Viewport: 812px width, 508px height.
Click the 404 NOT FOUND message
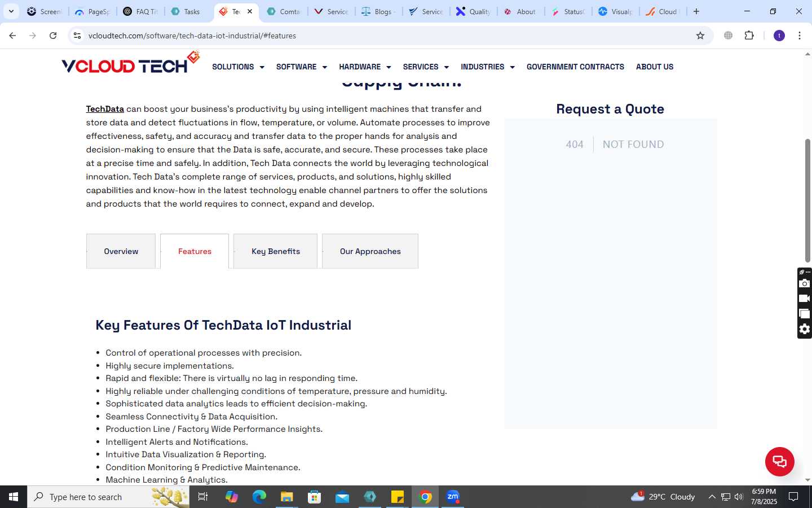pyautogui.click(x=615, y=144)
